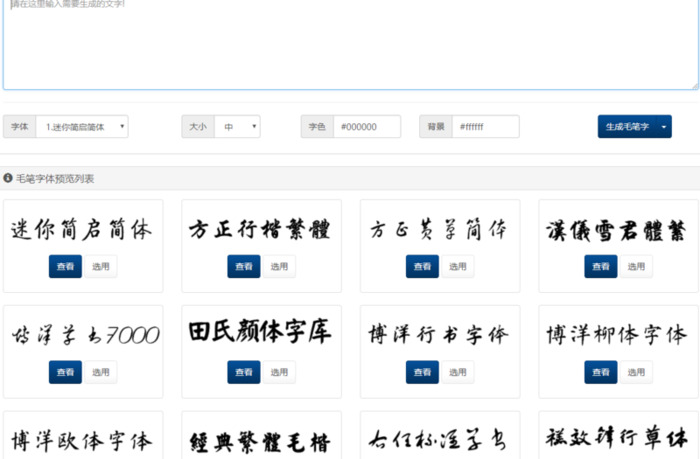Click 选用 under 博洋行书字体

(x=458, y=372)
